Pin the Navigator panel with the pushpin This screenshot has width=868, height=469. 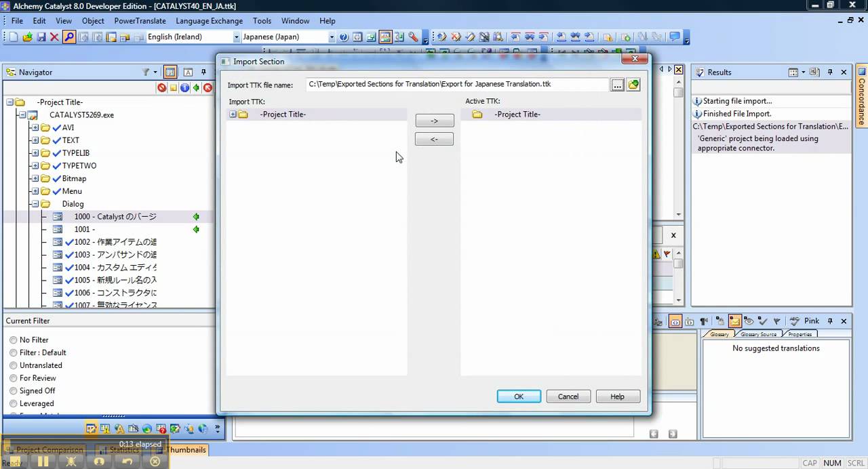[205, 73]
